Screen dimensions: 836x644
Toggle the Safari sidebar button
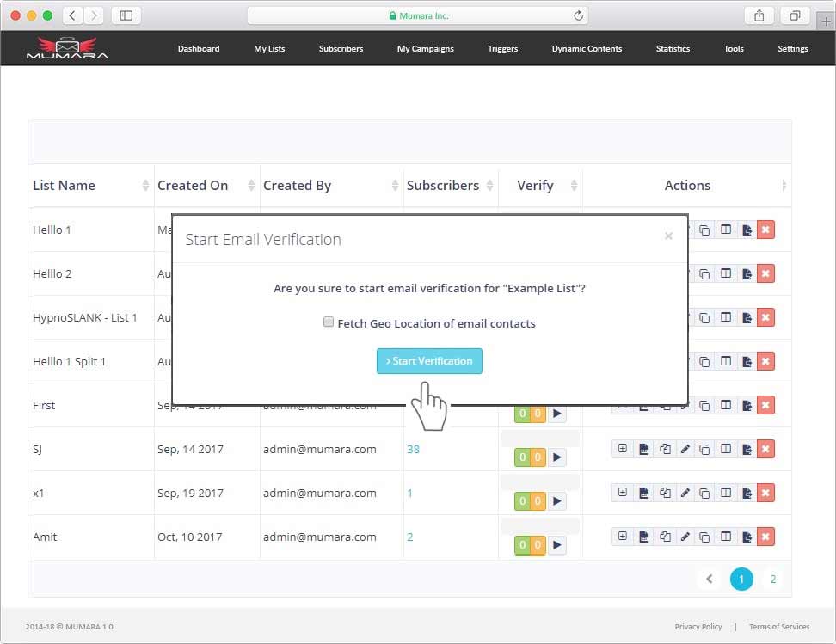tap(126, 15)
